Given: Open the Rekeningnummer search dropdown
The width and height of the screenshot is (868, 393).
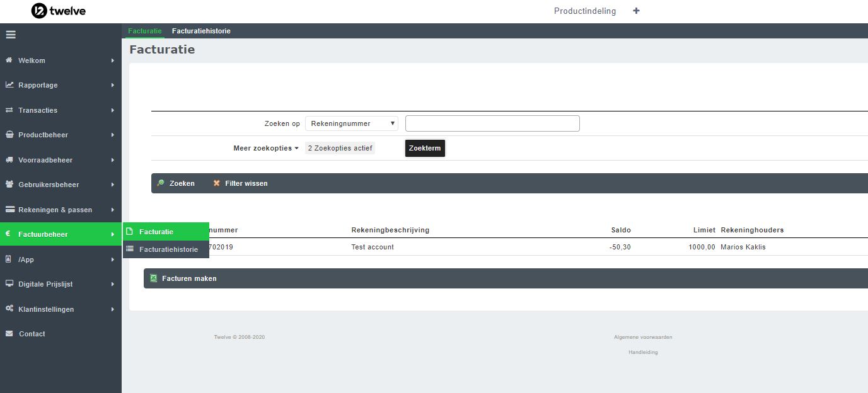Looking at the screenshot, I should pyautogui.click(x=352, y=123).
